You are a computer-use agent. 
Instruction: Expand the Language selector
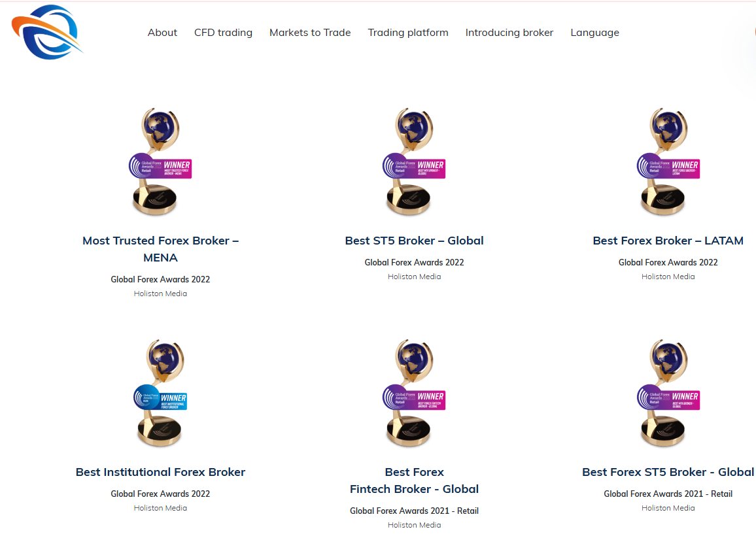pyautogui.click(x=594, y=33)
